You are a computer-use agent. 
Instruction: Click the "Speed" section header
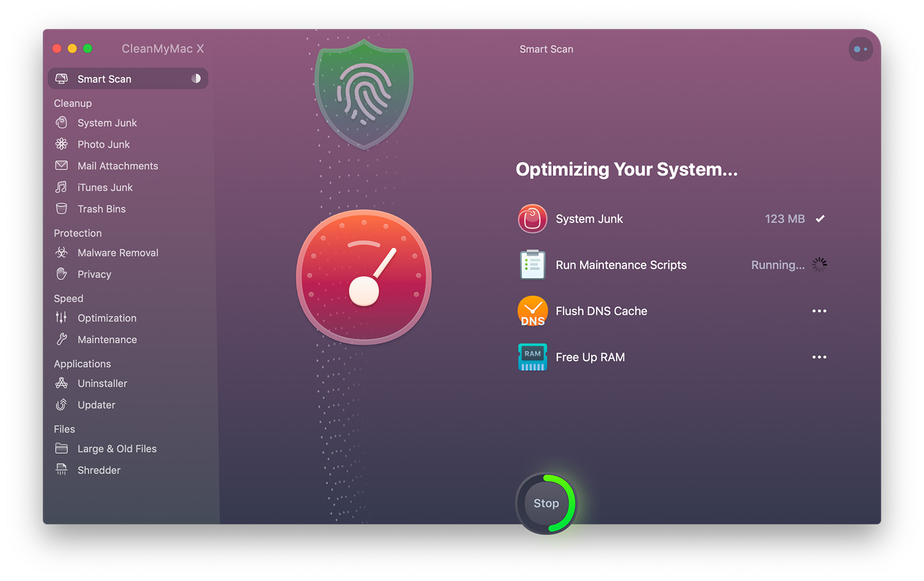pyautogui.click(x=69, y=299)
